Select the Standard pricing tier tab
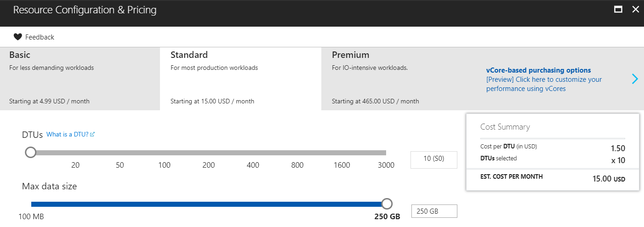Screen dimensions: 644x227 [x=240, y=79]
